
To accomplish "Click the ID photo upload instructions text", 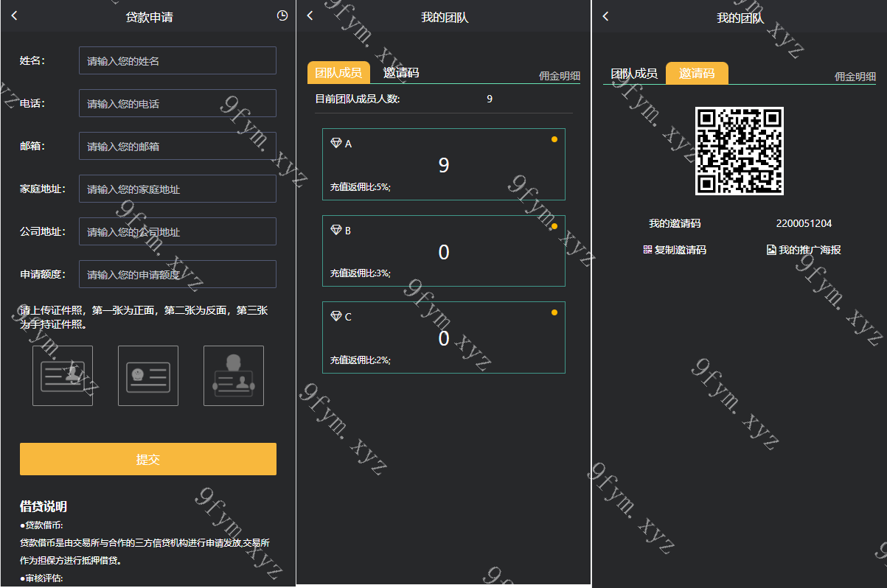I will [145, 318].
